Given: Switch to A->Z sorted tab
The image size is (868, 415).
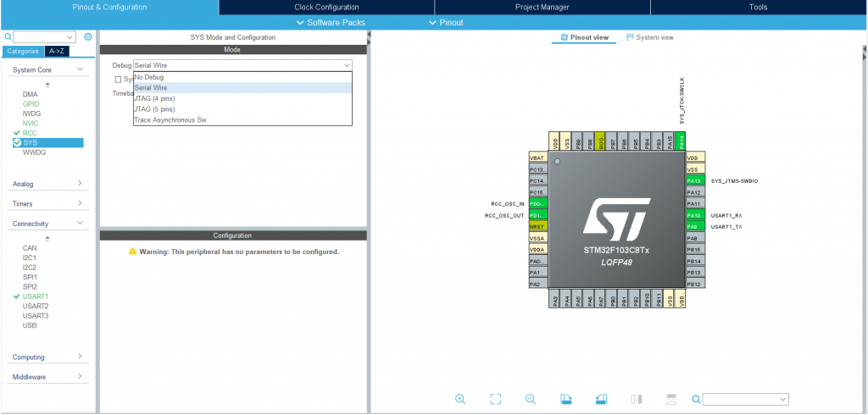Looking at the screenshot, I should coord(57,51).
